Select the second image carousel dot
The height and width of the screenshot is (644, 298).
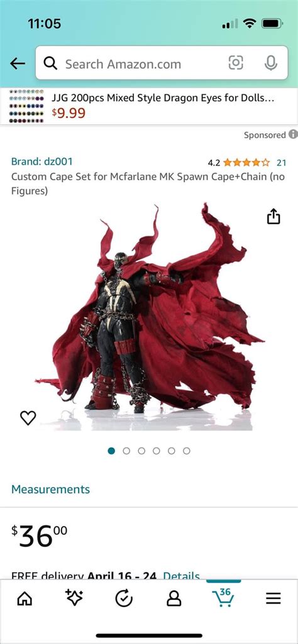[126, 451]
